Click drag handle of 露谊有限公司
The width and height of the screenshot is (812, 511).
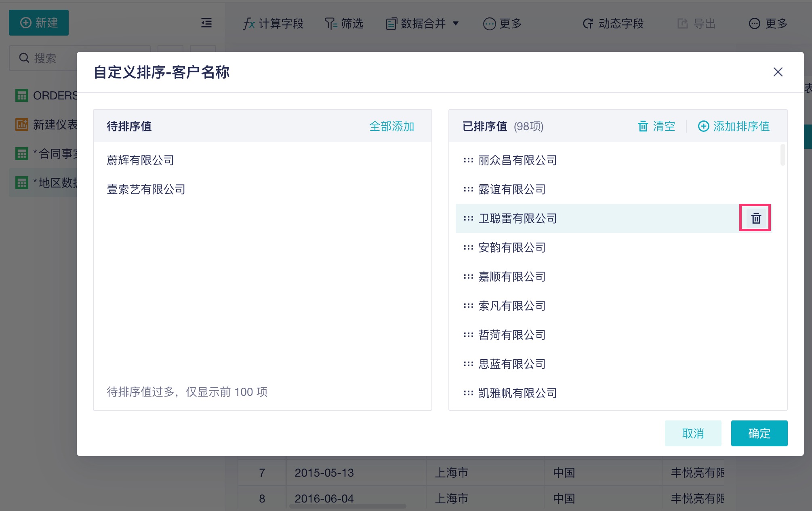point(468,190)
